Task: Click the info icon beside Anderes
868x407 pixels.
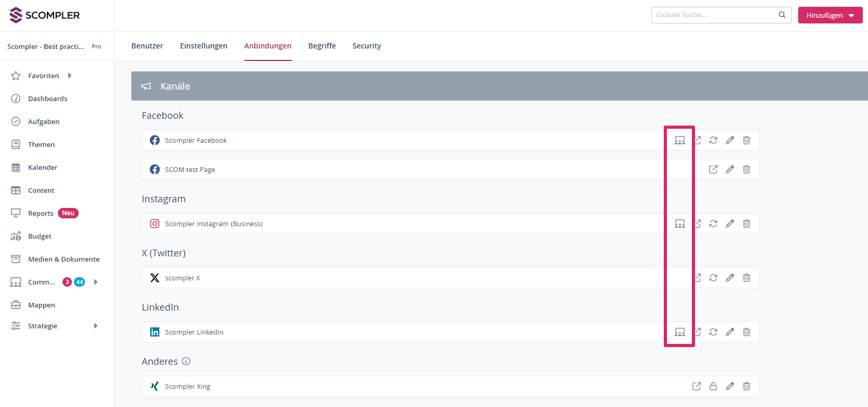Action: [186, 361]
